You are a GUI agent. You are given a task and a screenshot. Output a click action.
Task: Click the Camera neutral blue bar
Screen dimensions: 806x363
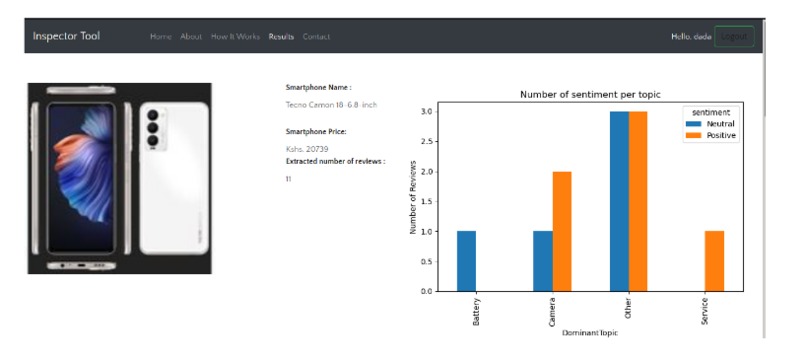pyautogui.click(x=543, y=261)
